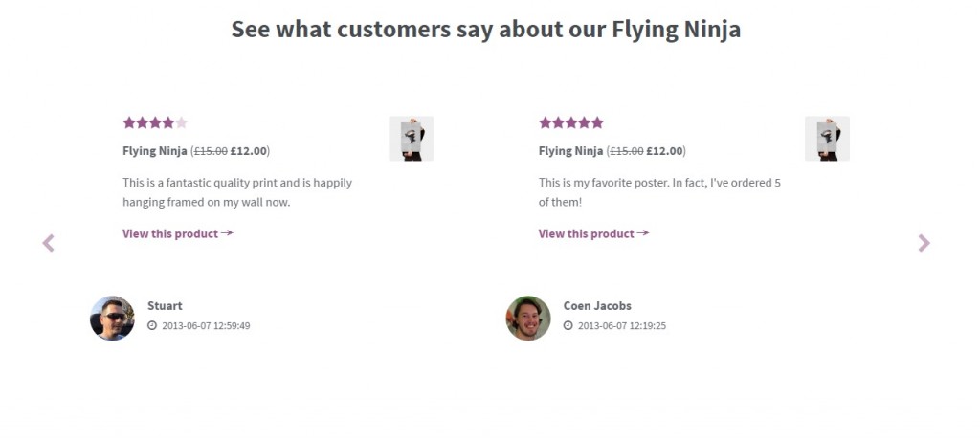Viewport: 980px width, 440px height.
Task: Click clock icon beside 12:19:25 timestamp
Action: point(568,326)
